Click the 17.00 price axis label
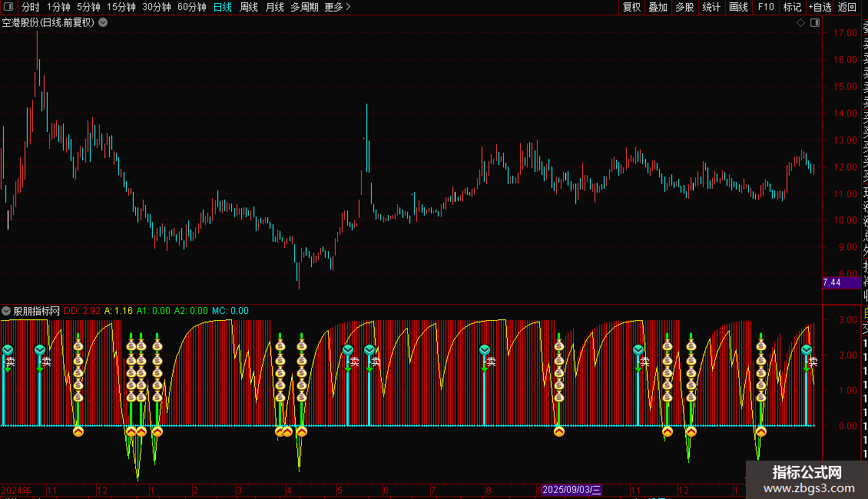The image size is (868, 499). pyautogui.click(x=845, y=33)
